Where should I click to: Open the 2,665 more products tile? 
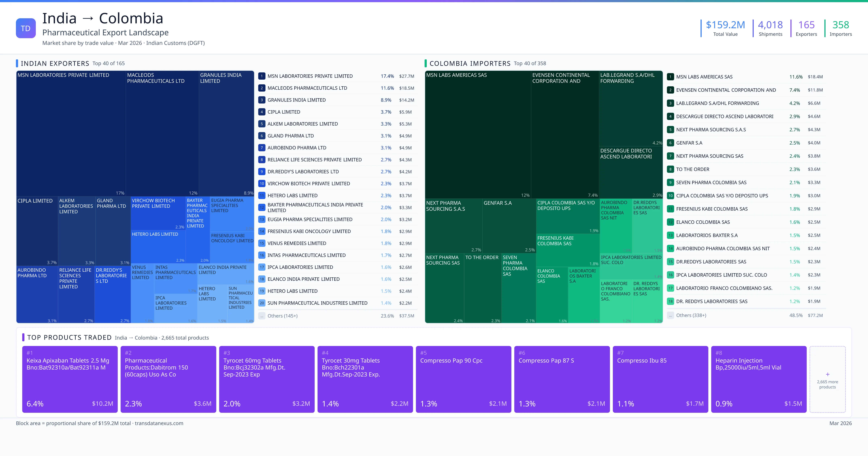pyautogui.click(x=827, y=385)
